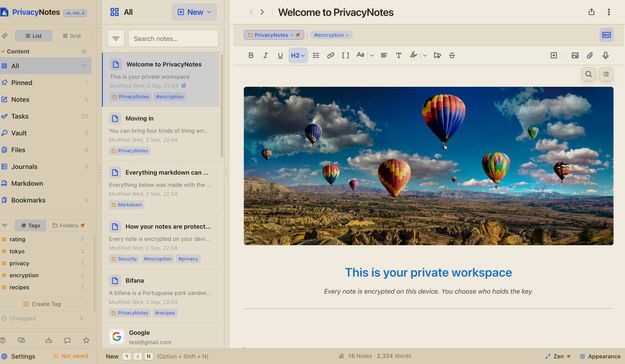Open the text alignment tool
Image resolution: width=625 pixels, height=364 pixels.
tap(384, 55)
